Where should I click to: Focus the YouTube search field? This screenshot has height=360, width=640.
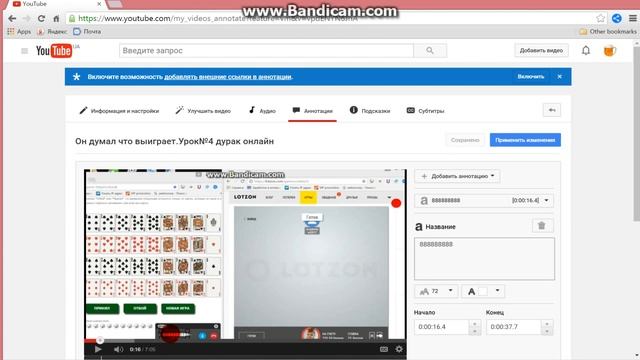pyautogui.click(x=267, y=51)
